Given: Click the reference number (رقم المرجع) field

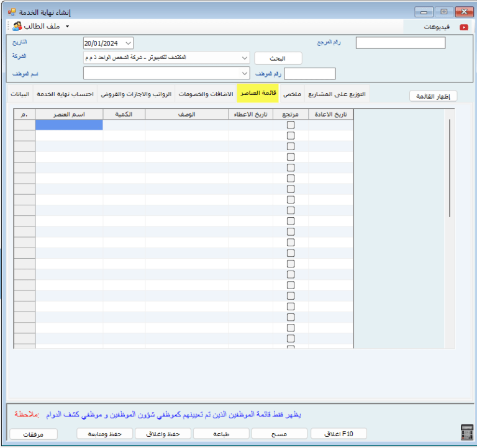Looking at the screenshot, I should (x=400, y=43).
